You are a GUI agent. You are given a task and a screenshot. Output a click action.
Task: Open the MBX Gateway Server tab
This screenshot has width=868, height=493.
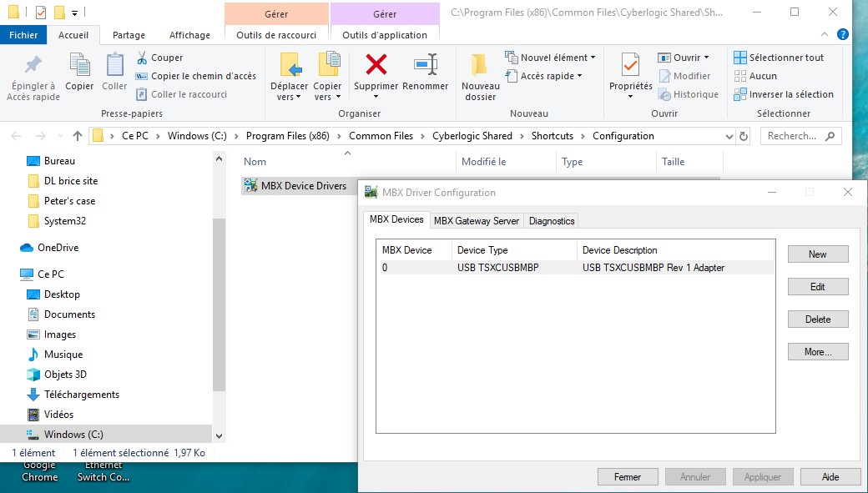[476, 221]
